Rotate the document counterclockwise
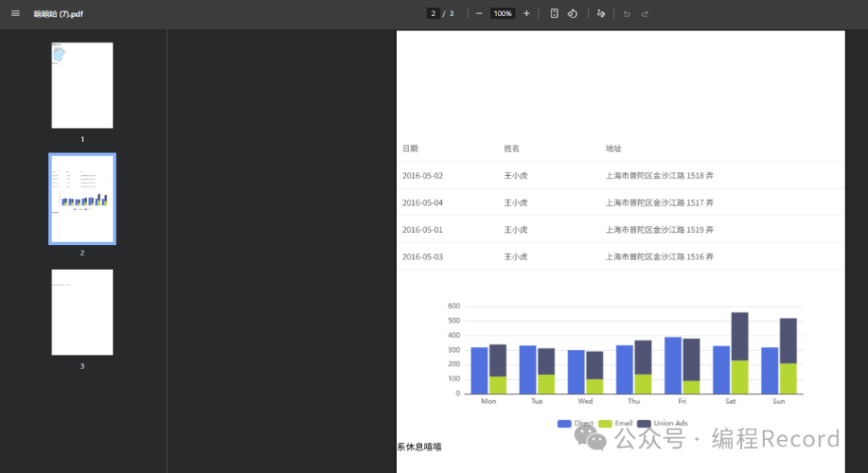This screenshot has width=868, height=473. point(572,14)
